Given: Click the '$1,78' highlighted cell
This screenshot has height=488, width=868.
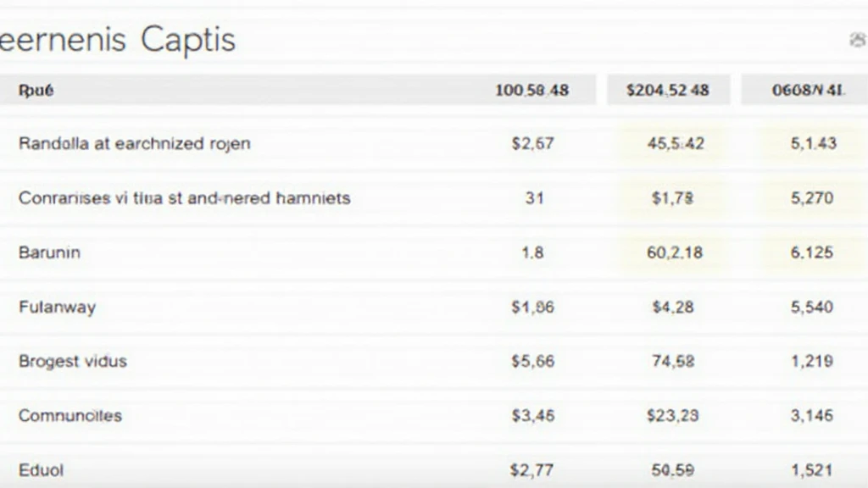Looking at the screenshot, I should (x=673, y=197).
